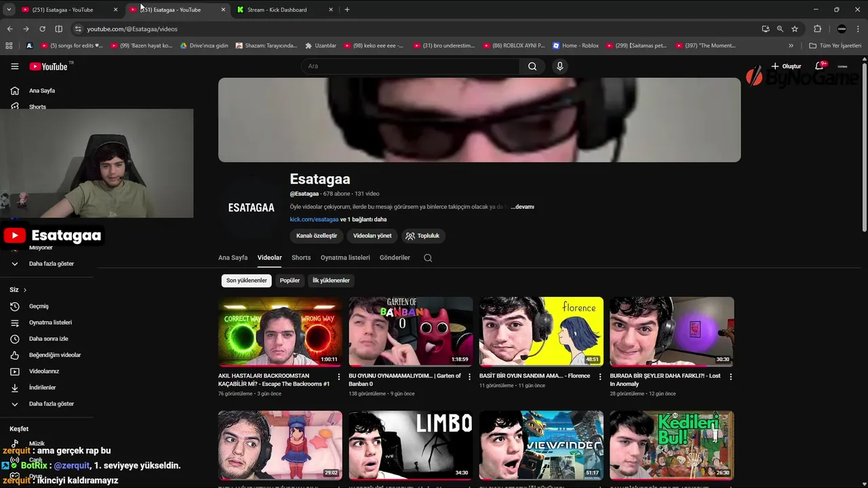Open the notifications bell
Viewport: 868px width, 488px height.
coord(819,66)
